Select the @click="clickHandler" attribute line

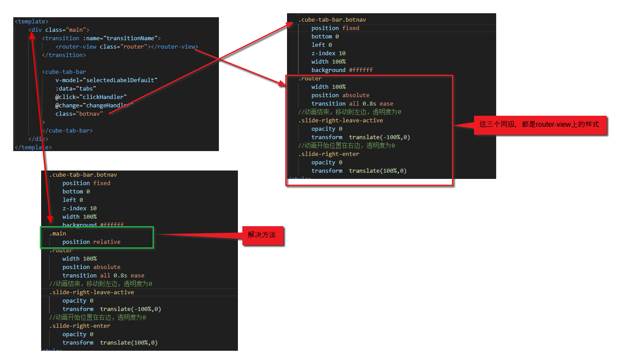91,97
